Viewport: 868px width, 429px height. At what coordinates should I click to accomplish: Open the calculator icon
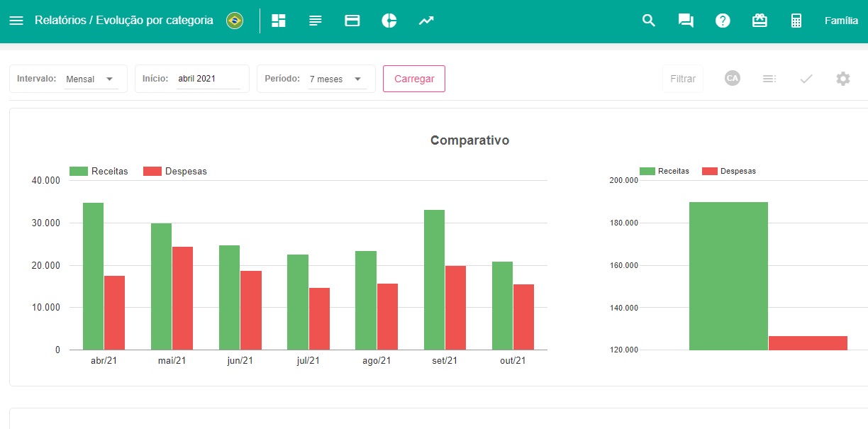coord(796,21)
